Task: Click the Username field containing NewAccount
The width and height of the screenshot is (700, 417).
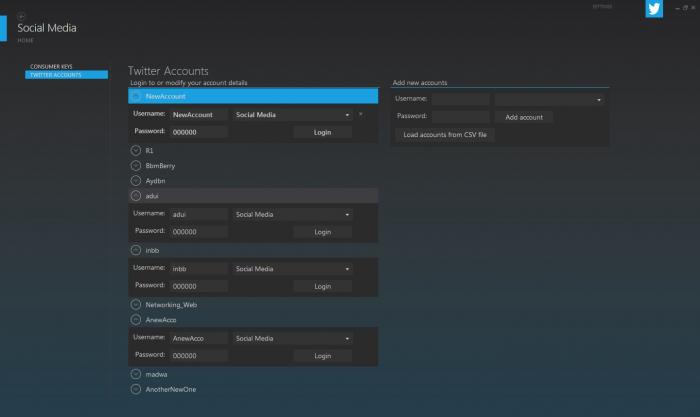Action: click(199, 115)
